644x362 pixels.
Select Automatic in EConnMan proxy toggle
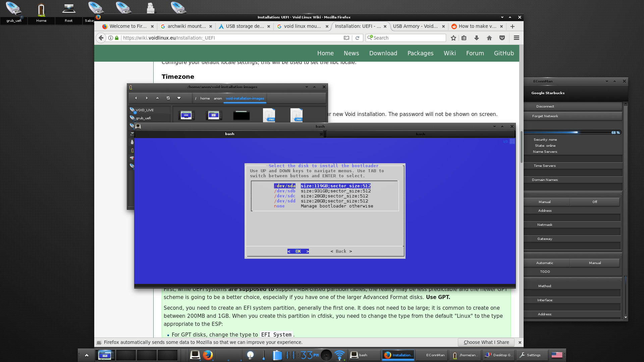(x=545, y=263)
